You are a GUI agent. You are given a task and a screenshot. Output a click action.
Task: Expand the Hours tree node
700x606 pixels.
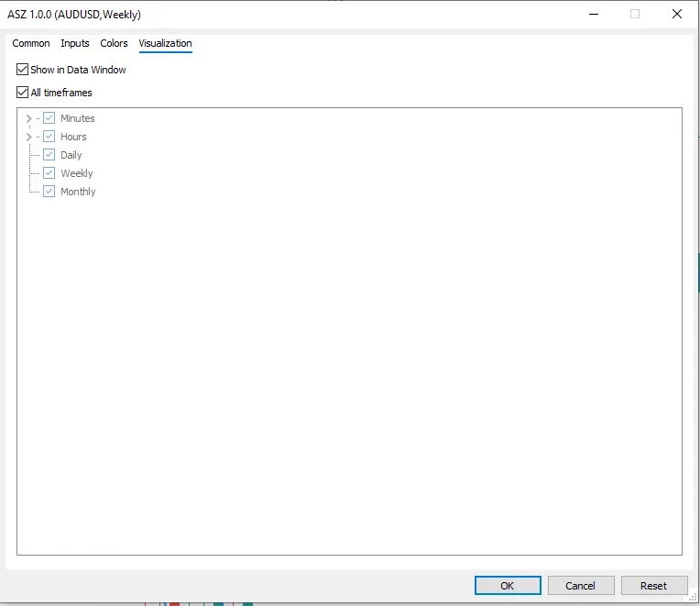click(29, 137)
